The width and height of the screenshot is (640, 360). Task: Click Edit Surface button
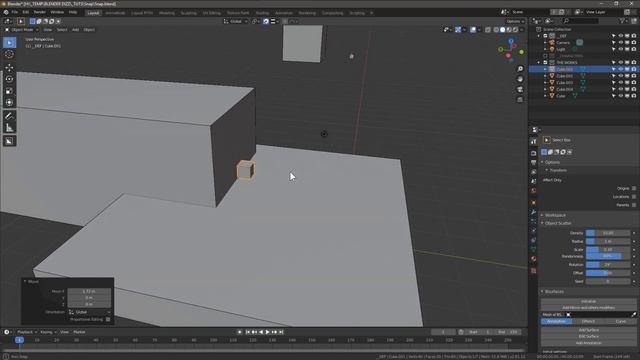[x=589, y=336]
